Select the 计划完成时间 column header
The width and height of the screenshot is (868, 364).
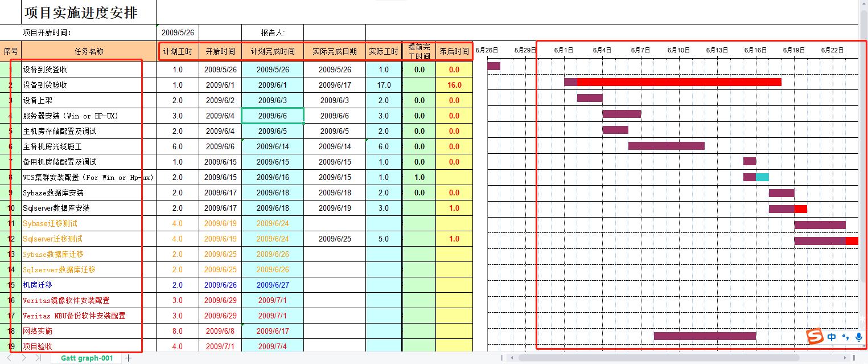pos(273,51)
